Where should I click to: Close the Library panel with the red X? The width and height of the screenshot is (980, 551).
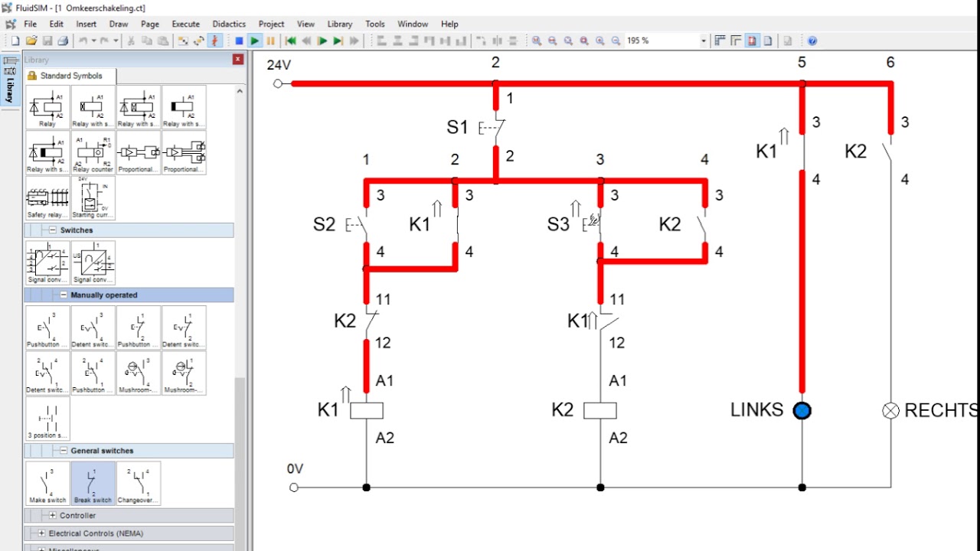[x=238, y=59]
